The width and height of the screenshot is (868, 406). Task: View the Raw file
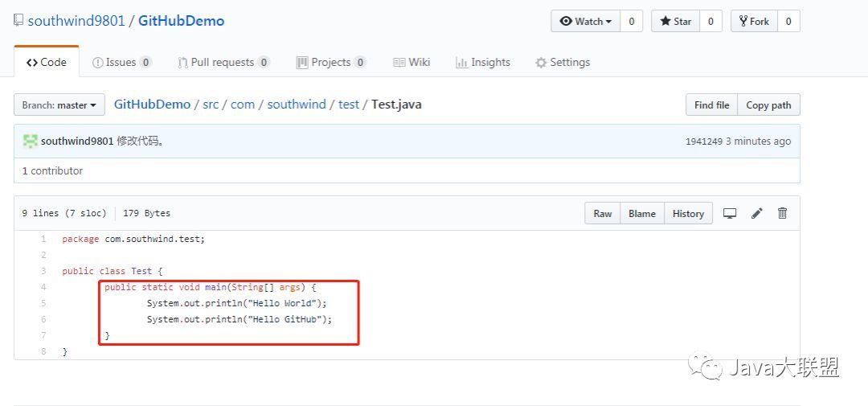(602, 213)
